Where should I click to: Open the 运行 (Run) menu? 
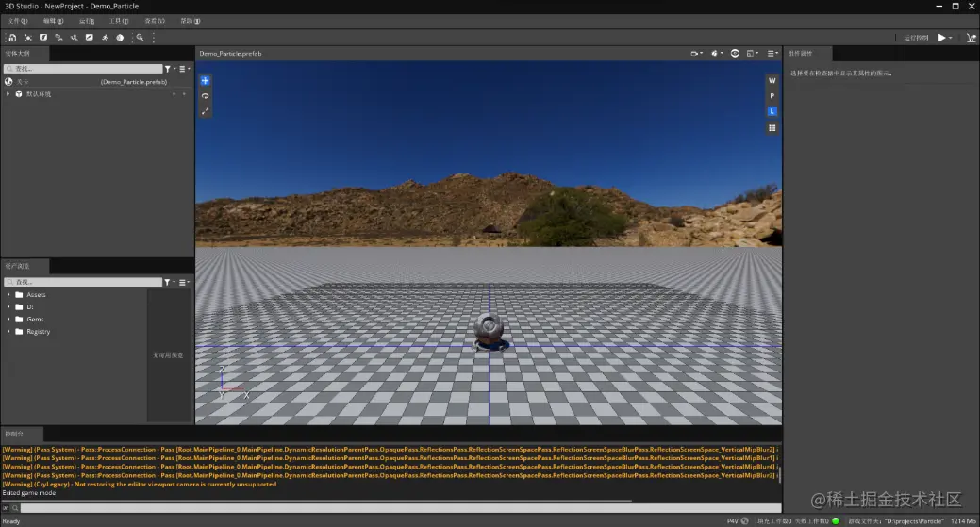click(86, 21)
